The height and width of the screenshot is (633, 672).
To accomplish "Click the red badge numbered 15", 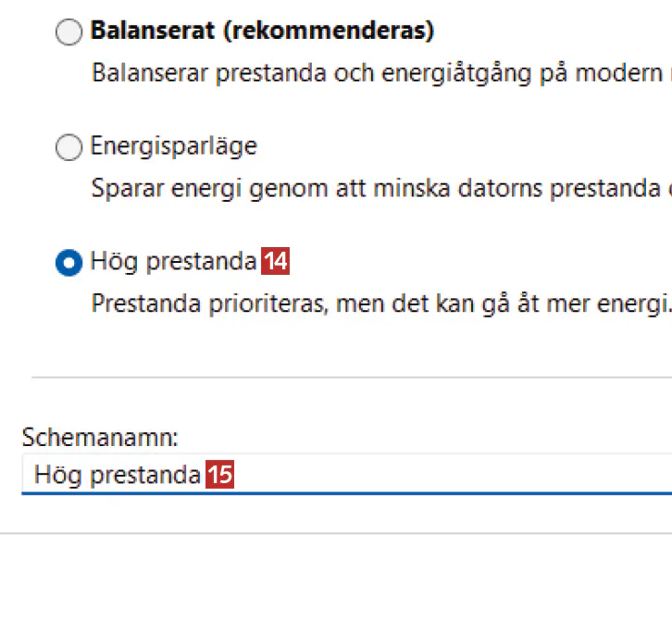I will pyautogui.click(x=219, y=476).
